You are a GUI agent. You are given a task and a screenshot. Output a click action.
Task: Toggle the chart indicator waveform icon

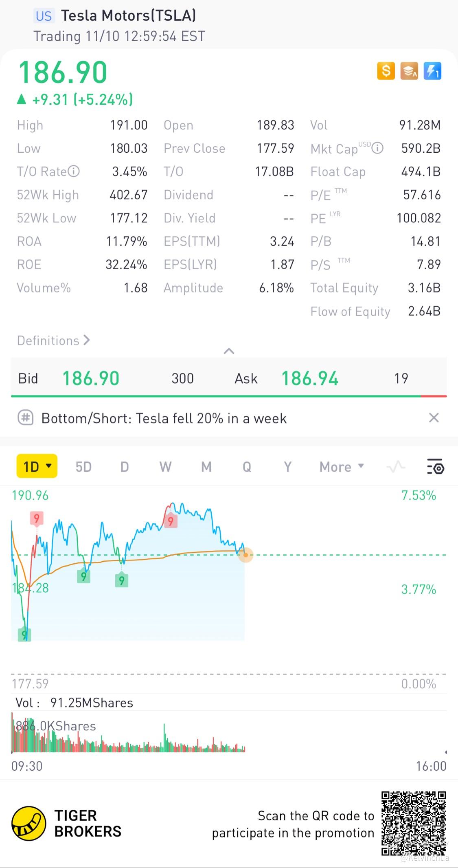[x=396, y=467]
